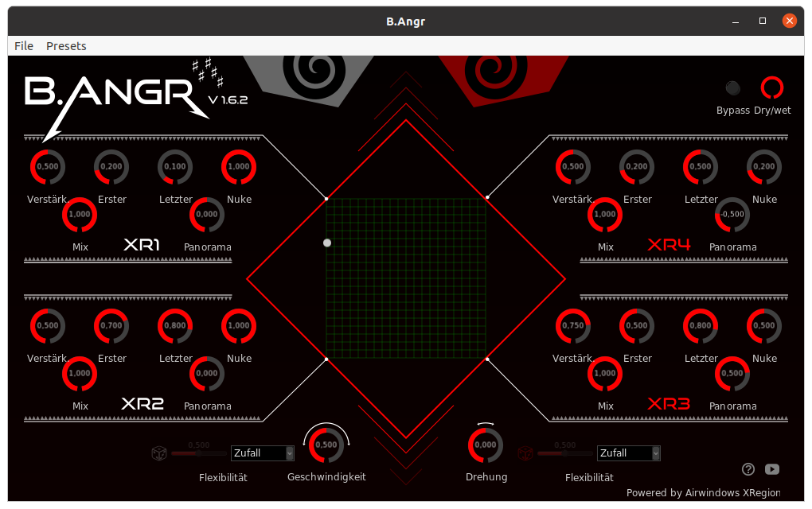Screen dimensions: 812x509
Task: Click the Dry/wet dial
Action: point(771,88)
